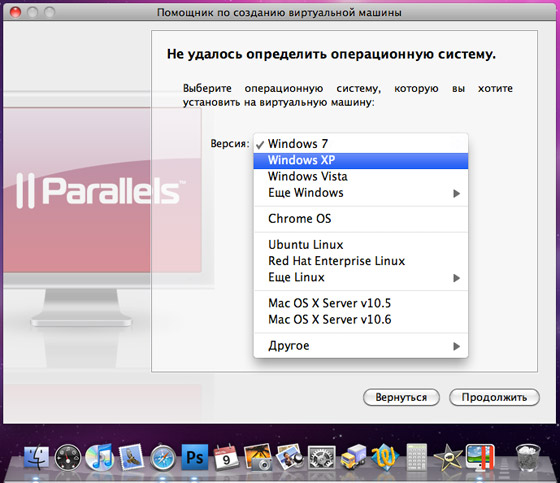
Task: Open Preview from the Dock
Action: [289, 457]
